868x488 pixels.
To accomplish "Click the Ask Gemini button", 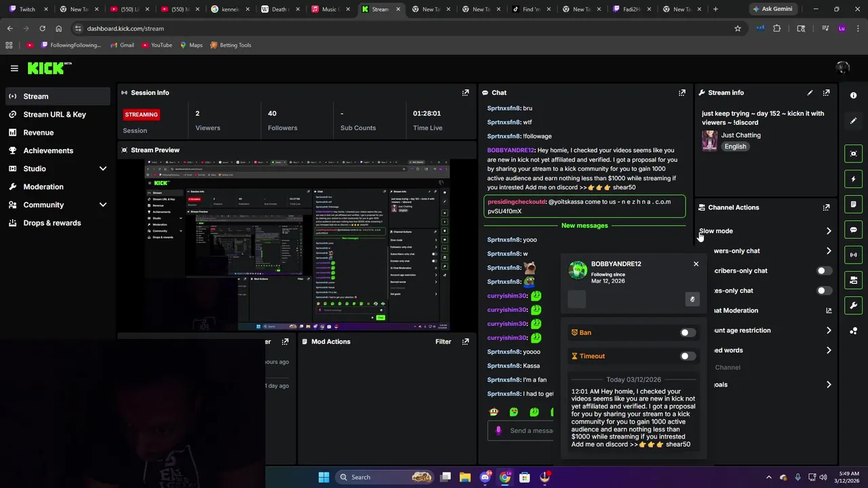I will pyautogui.click(x=772, y=9).
